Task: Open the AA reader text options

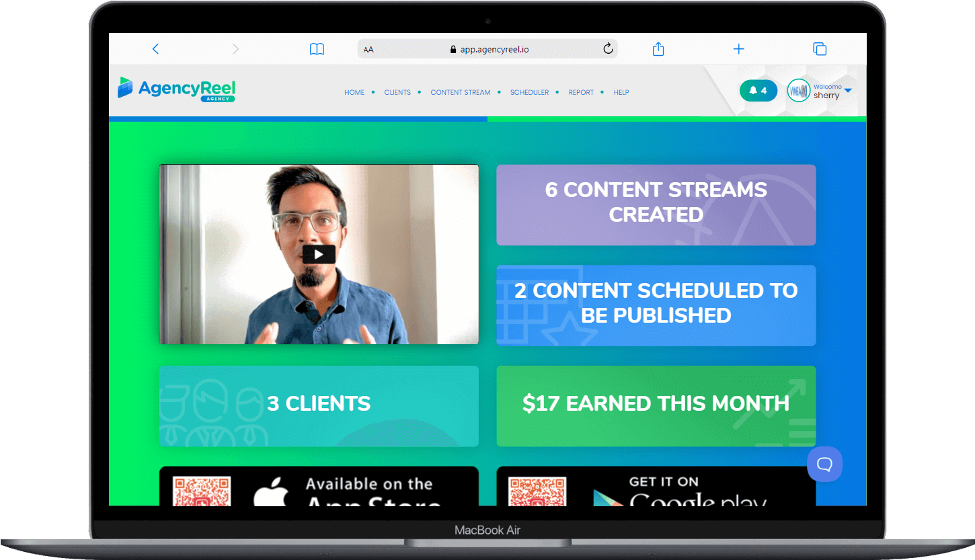Action: coord(368,49)
